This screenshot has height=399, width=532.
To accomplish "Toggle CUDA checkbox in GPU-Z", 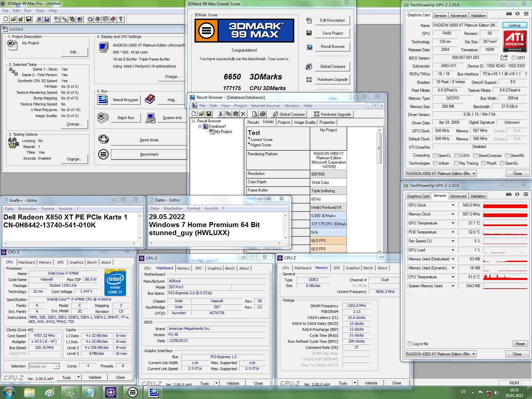I will pyautogui.click(x=457, y=155).
